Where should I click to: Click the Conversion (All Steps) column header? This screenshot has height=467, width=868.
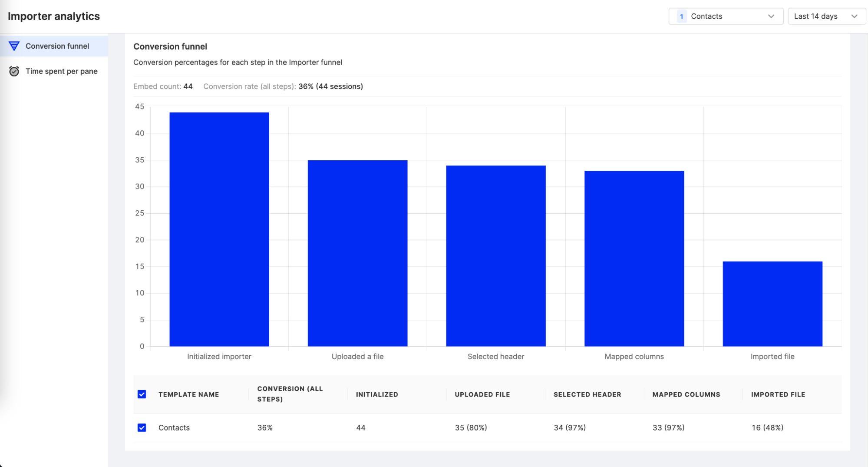[290, 394]
